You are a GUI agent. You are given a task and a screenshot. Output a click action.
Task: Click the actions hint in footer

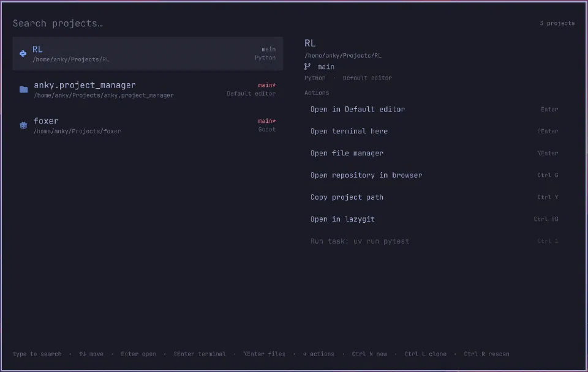pos(318,354)
